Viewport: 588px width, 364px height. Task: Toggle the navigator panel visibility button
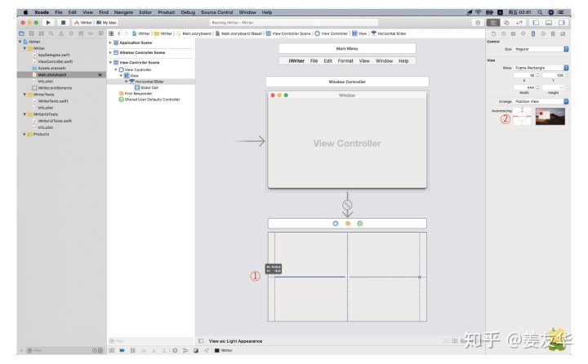point(536,23)
